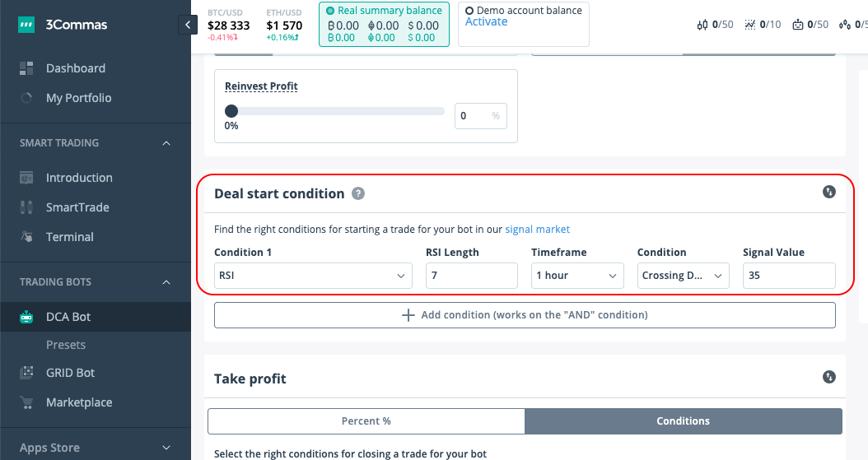Select the Demo account balance radio button
Viewport: 868px width, 460px height.
click(x=469, y=11)
